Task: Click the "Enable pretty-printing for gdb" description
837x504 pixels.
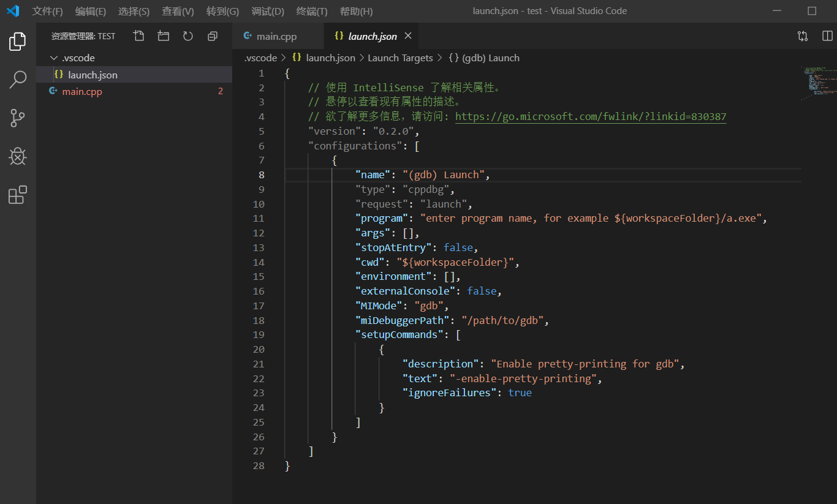Action: coord(586,364)
